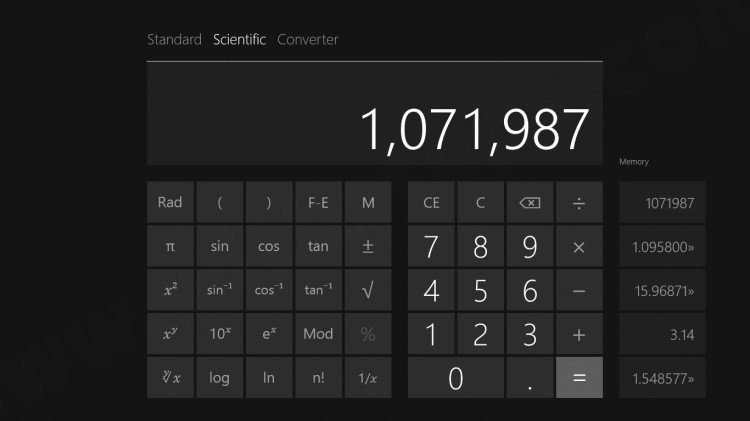Viewport: 750px width, 421px height.
Task: Click digit 0 on keypad
Action: (x=456, y=377)
